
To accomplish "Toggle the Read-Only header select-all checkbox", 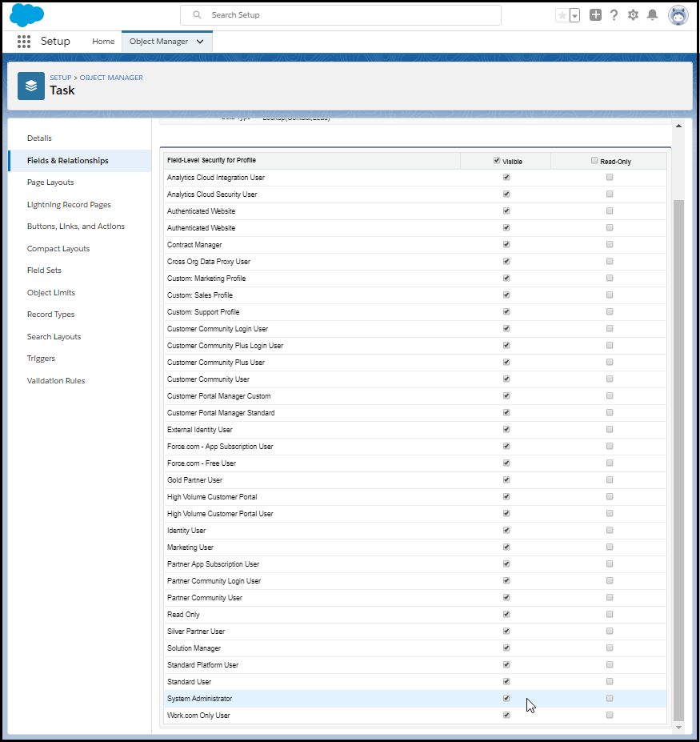I will [594, 160].
